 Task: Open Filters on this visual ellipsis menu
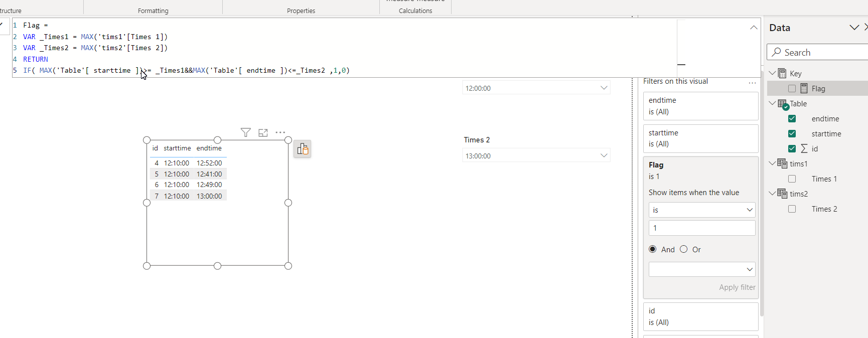tap(752, 82)
